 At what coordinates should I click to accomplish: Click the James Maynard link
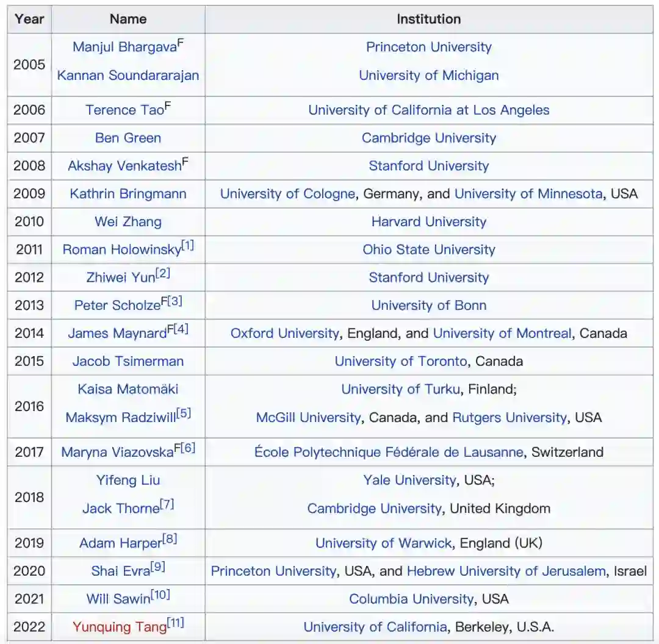coord(118,334)
